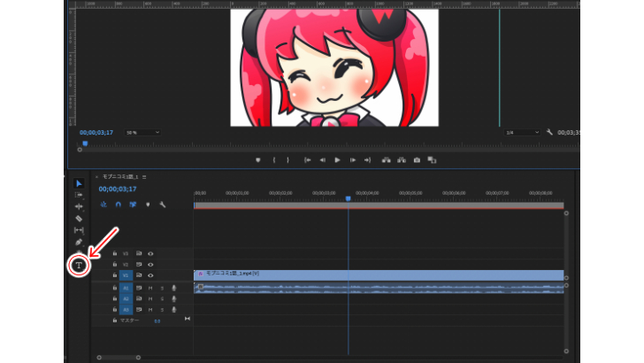Open playback resolution dropdown showing 1/4
This screenshot has height=363, width=644.
pos(522,133)
